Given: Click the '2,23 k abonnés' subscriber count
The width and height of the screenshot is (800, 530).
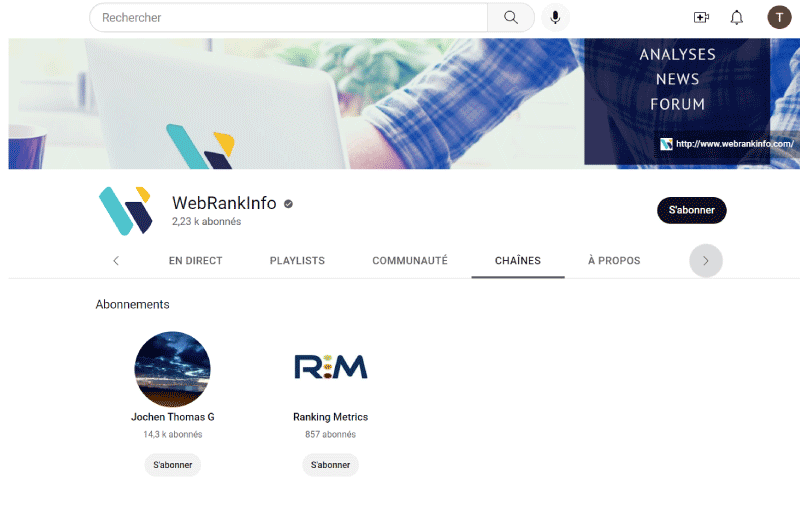Looking at the screenshot, I should [206, 221].
